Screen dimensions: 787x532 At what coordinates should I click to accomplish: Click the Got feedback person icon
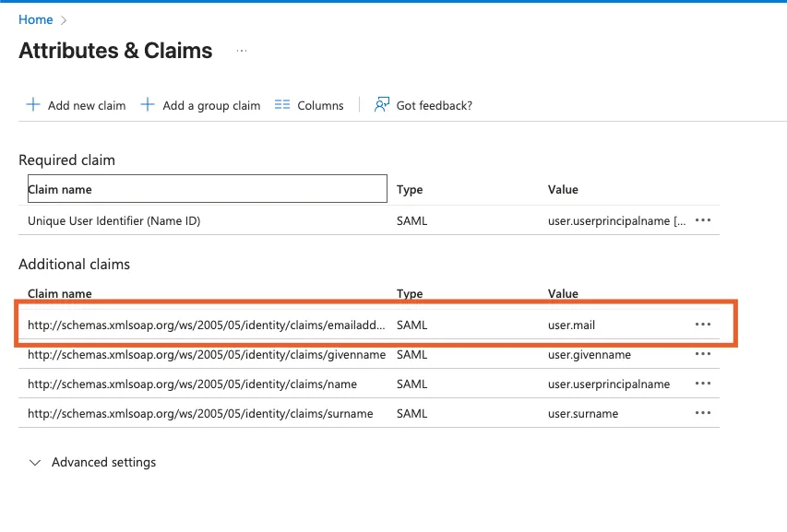pyautogui.click(x=381, y=105)
